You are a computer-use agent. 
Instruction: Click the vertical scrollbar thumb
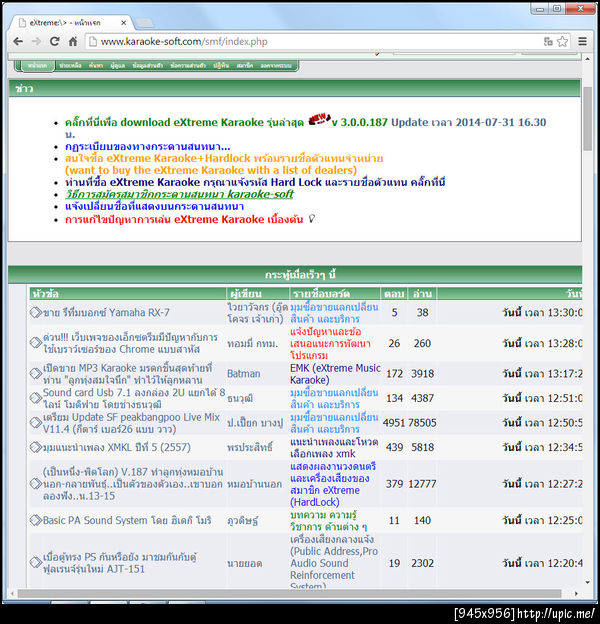(588, 119)
